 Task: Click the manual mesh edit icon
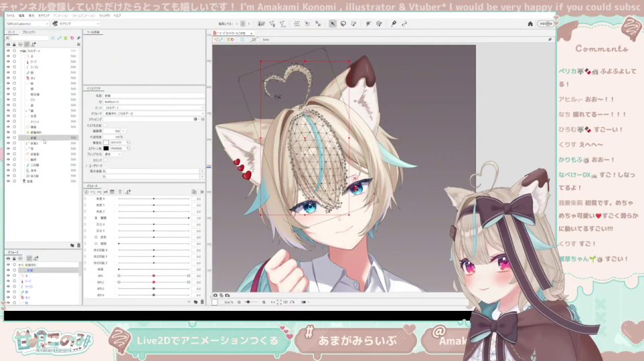point(272,24)
